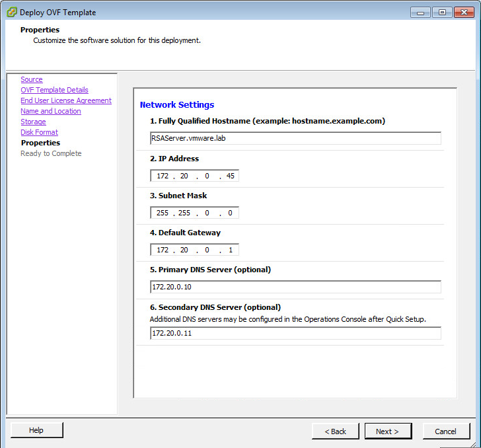This screenshot has height=448, width=481.
Task: Click first octet 172 of Default Gateway
Action: 163,250
